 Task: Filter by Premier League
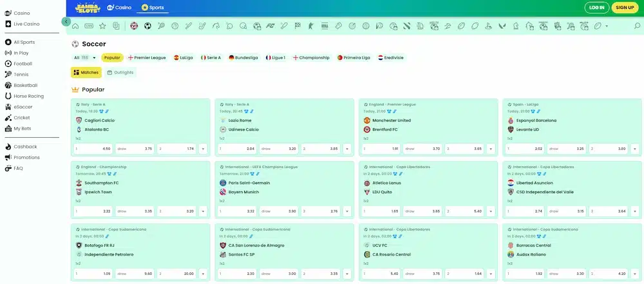pyautogui.click(x=147, y=57)
